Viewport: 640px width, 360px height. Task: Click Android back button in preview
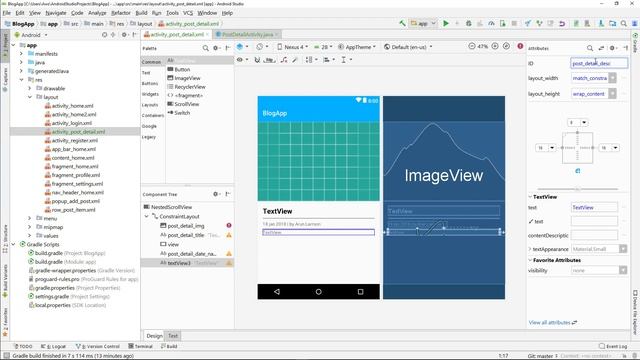(x=277, y=291)
